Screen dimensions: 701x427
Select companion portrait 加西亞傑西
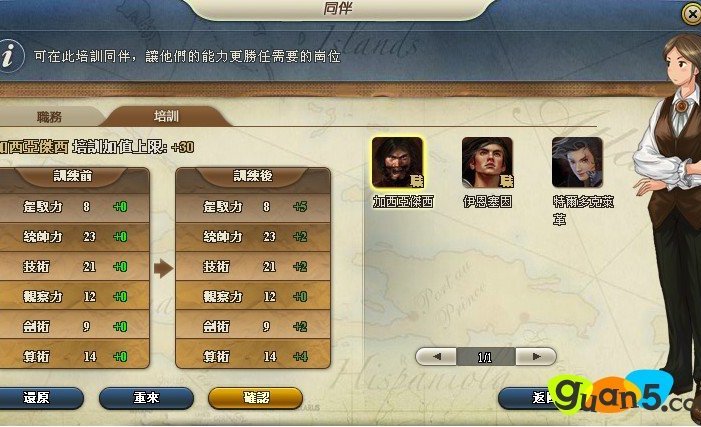click(397, 162)
